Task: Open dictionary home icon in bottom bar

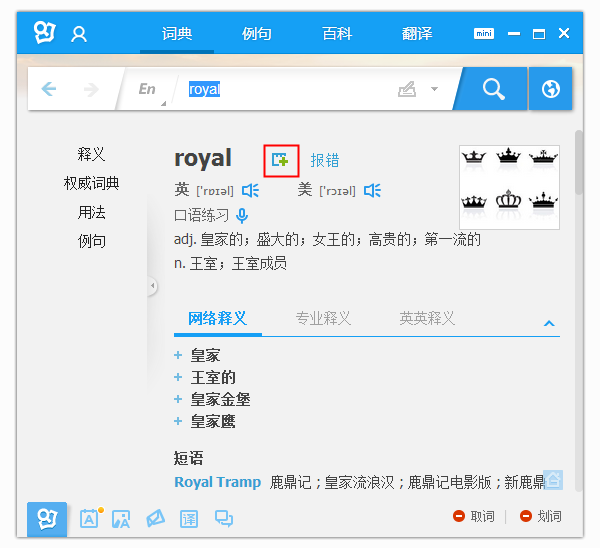Action: click(x=47, y=519)
